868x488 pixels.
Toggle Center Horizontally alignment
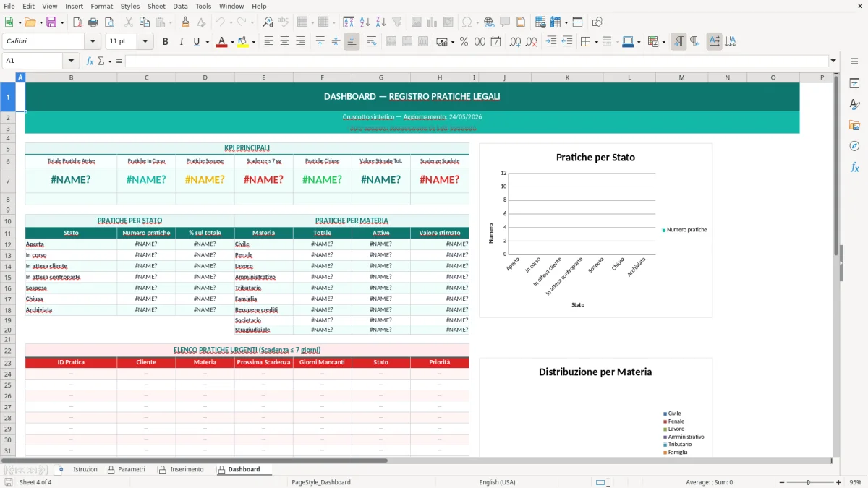(284, 42)
